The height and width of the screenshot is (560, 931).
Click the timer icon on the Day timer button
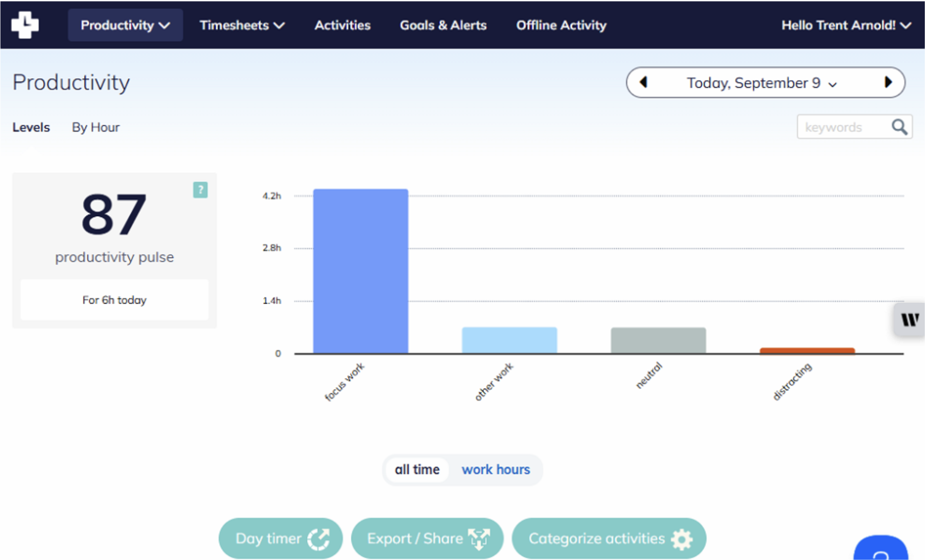[x=318, y=538]
